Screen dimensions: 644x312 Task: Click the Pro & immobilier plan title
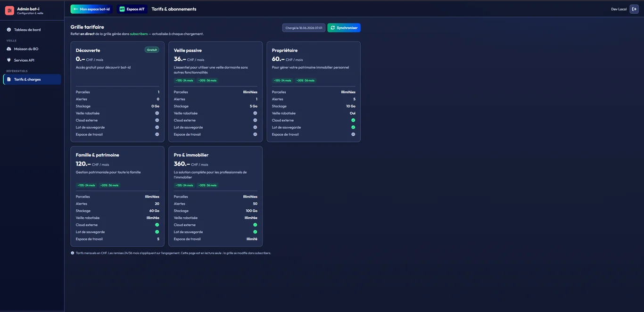coord(191,155)
